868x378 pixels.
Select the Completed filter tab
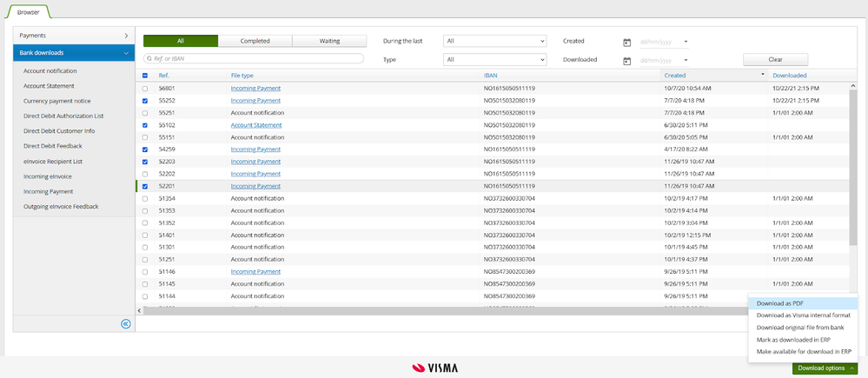pyautogui.click(x=255, y=41)
